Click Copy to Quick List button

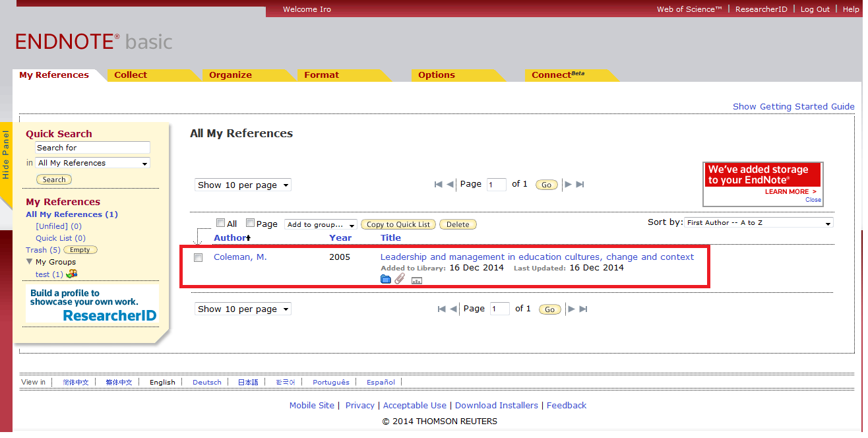(398, 224)
